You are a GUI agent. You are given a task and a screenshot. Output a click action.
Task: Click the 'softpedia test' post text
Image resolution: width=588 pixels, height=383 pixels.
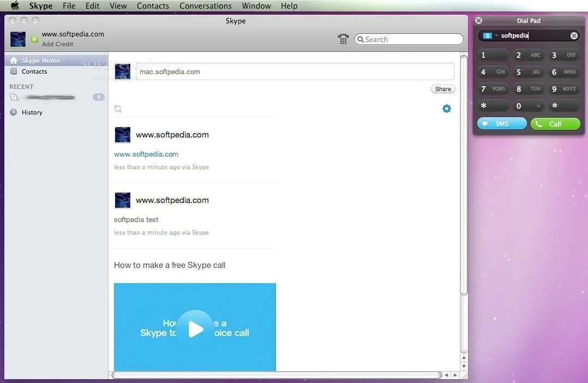click(136, 219)
